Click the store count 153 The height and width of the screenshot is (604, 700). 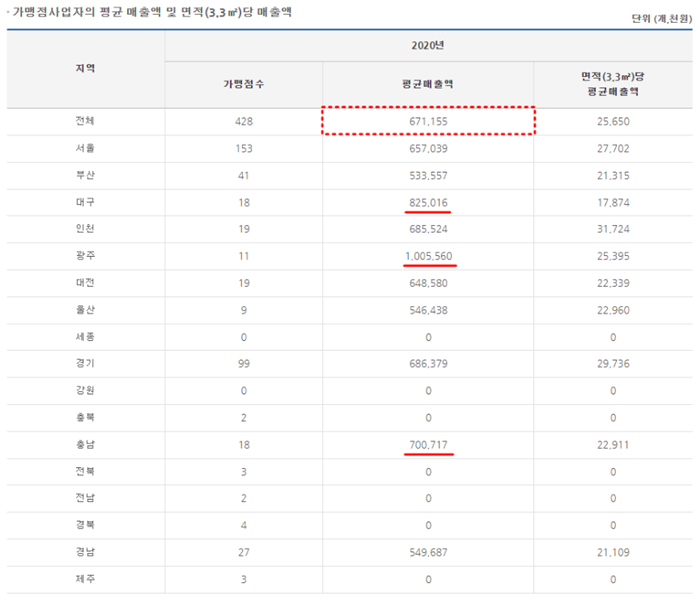pyautogui.click(x=244, y=149)
